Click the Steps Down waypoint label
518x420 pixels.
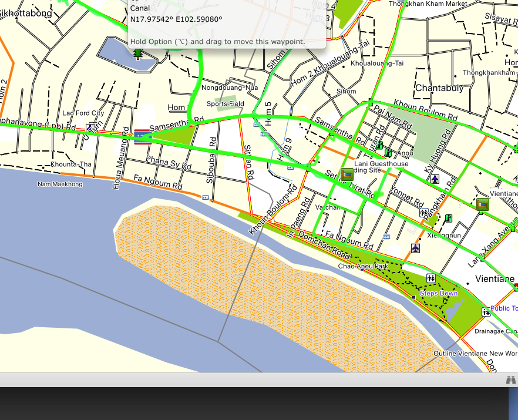coord(439,293)
